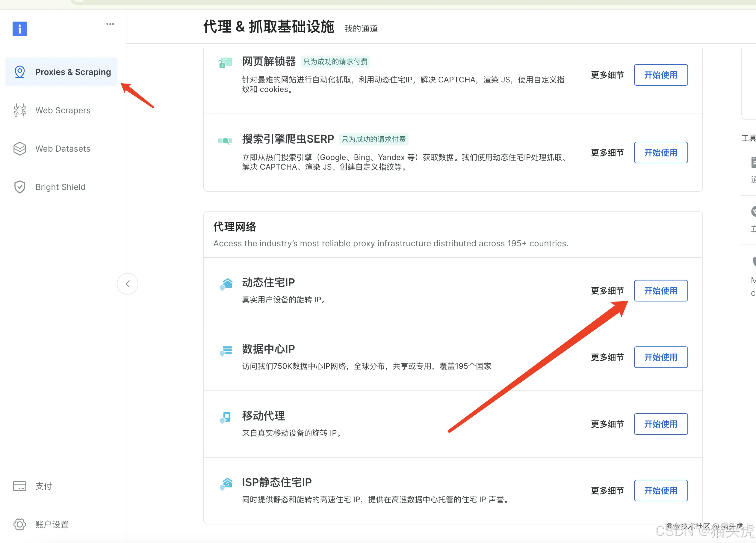Click the 动态住宅IP house icon
Screen dimensions: 756x543
pos(226,284)
